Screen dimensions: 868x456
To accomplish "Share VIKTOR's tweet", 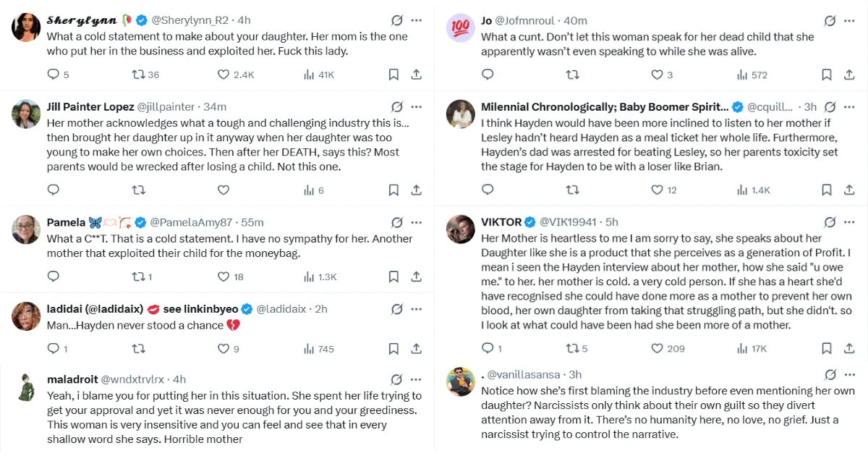I will (851, 349).
